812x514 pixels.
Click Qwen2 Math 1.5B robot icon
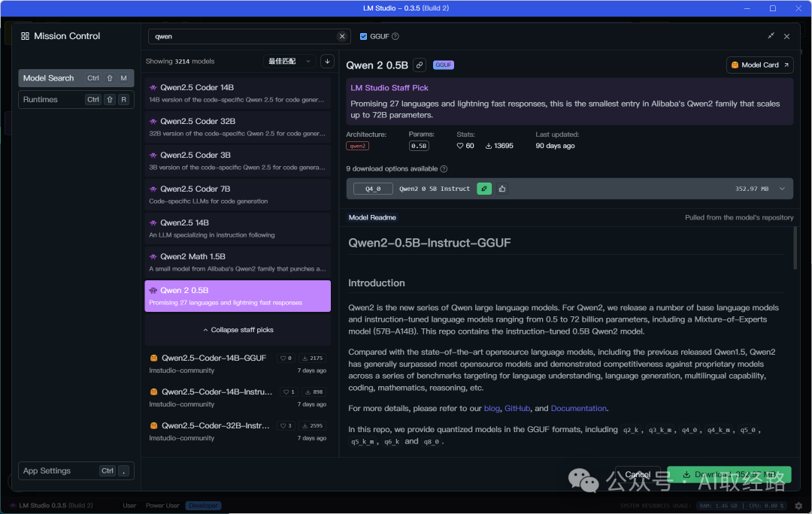(153, 257)
